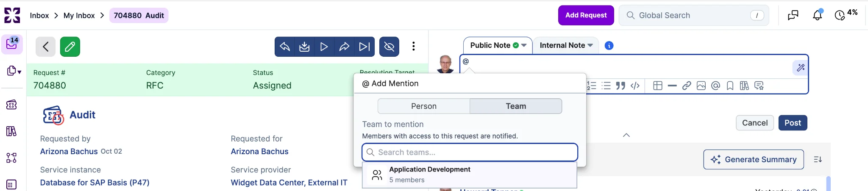Viewport: 868px width, 191px height.
Task: Open the list report icon in the left sidebar
Action: [11, 185]
